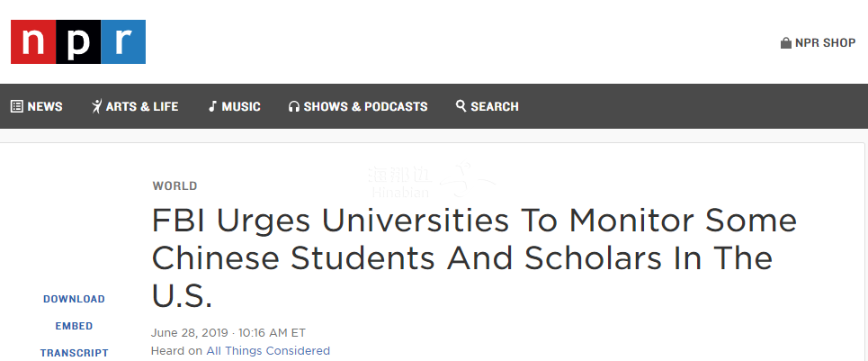The image size is (868, 361).
Task: Open the TRANSCRIPT link
Action: (74, 353)
